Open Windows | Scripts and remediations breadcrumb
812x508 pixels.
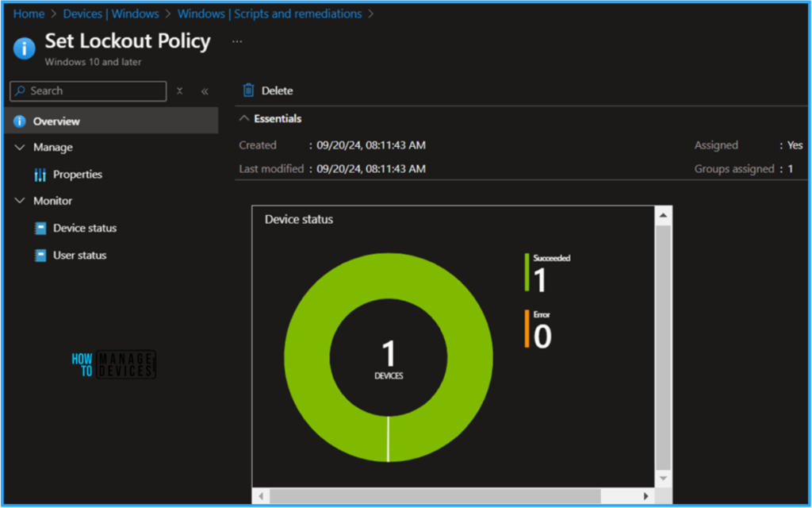coord(270,13)
